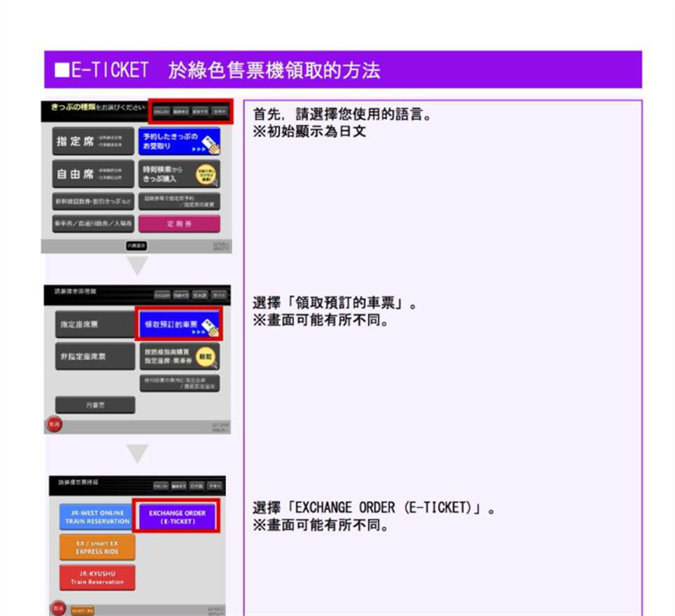
Task: Tap yellow circle icon on 按路線指南購買 button
Action: [x=207, y=356]
